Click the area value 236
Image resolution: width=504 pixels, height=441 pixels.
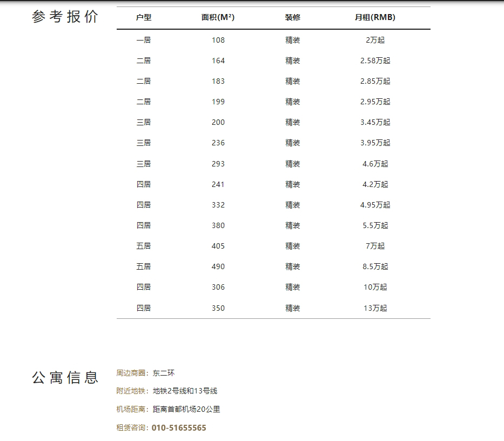click(218, 143)
